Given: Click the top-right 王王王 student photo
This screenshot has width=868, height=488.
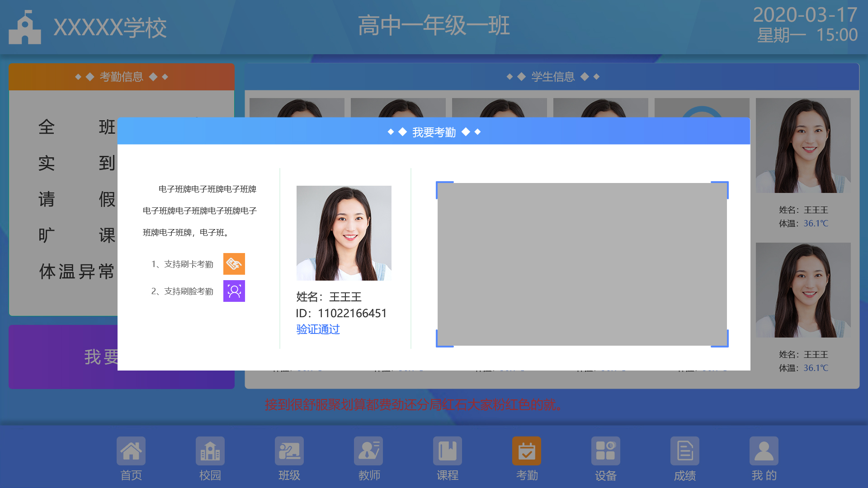Looking at the screenshot, I should 803,145.
